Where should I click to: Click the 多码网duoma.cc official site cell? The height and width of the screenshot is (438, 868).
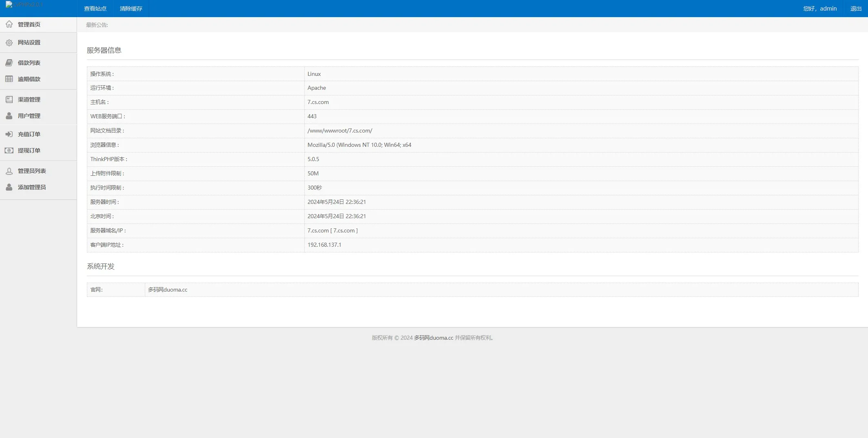168,290
